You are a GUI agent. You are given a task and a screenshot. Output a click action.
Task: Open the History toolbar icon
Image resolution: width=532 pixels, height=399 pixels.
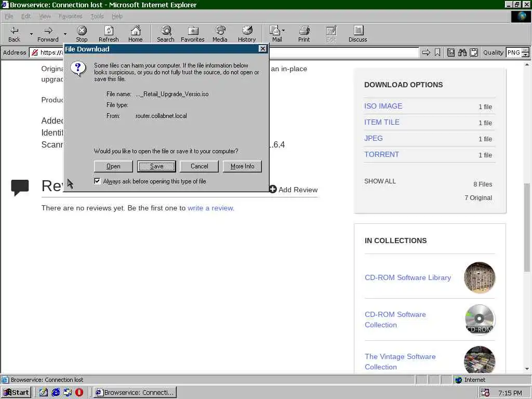(247, 34)
